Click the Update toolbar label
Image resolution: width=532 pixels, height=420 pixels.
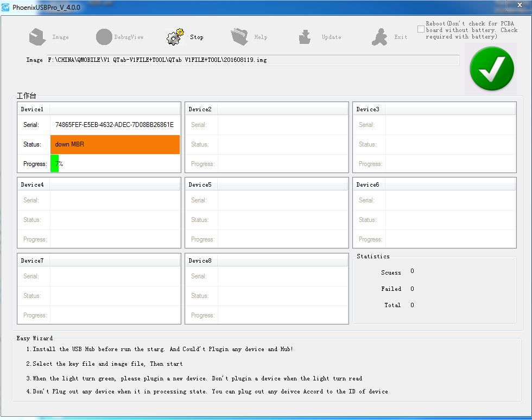332,37
